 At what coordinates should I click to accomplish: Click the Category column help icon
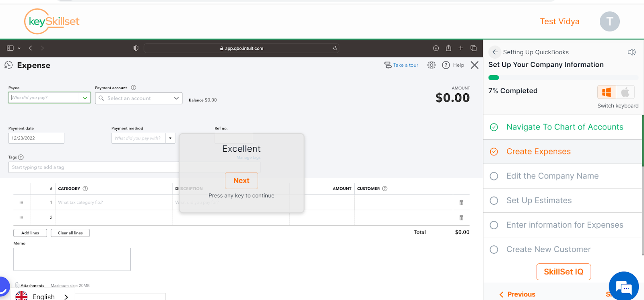pos(85,189)
